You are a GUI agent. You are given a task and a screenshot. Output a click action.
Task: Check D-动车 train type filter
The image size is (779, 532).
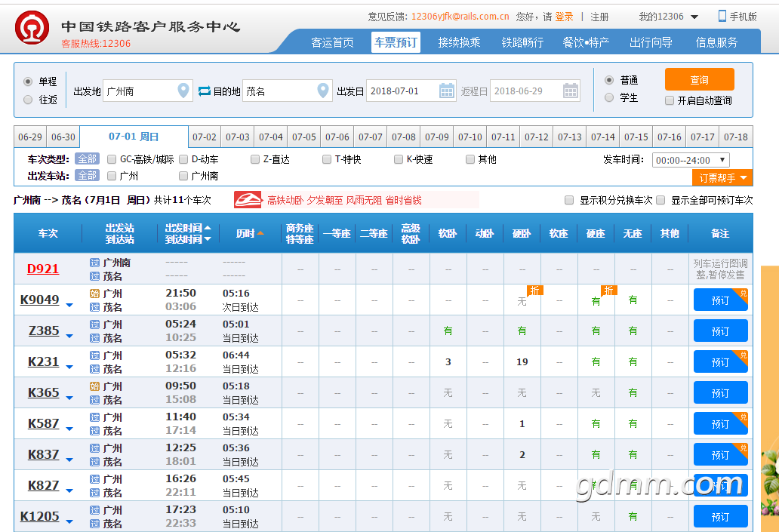[183, 159]
